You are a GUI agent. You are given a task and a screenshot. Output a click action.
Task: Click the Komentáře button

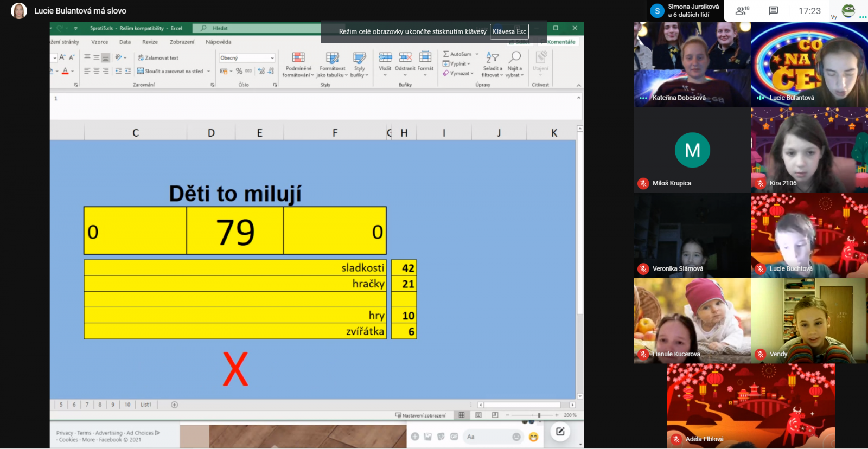pos(560,42)
